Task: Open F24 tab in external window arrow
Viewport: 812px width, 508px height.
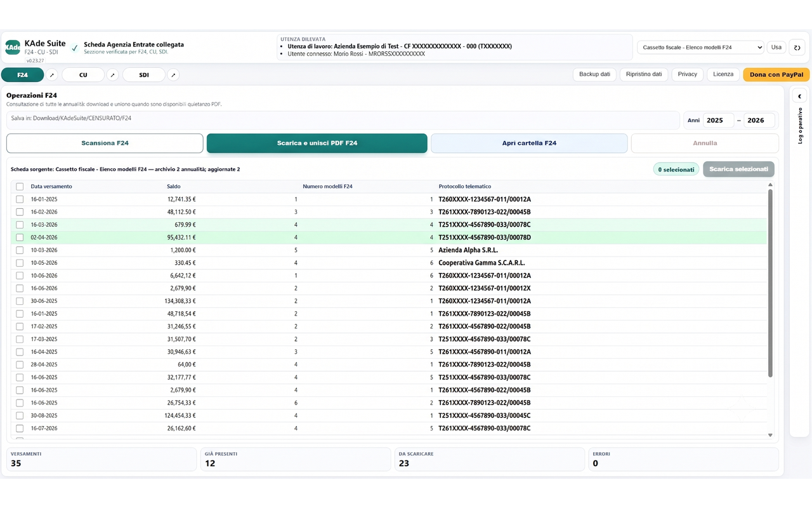Action: click(52, 75)
